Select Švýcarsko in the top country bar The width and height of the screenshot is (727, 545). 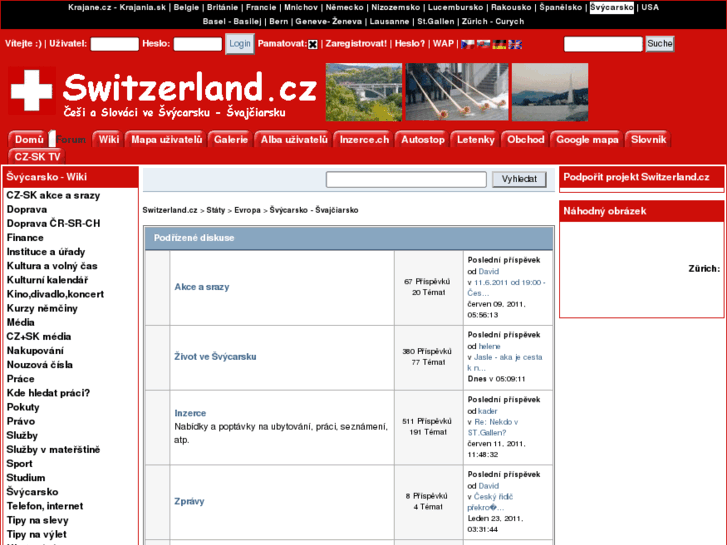(x=612, y=7)
